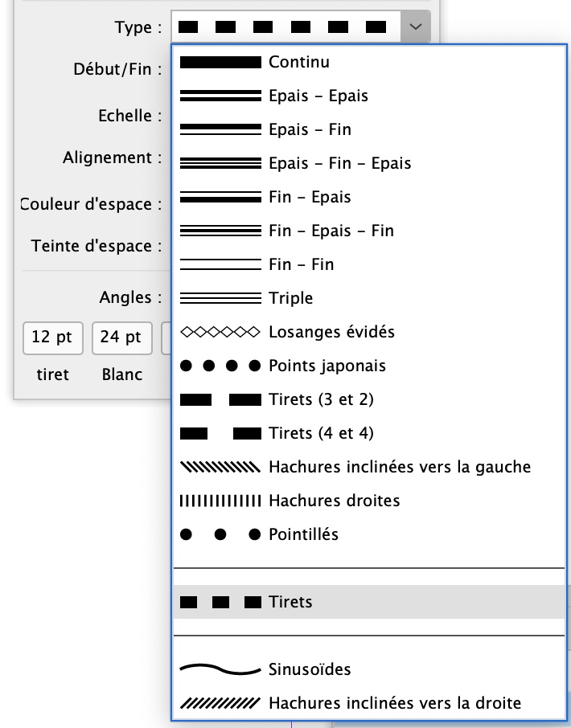This screenshot has height=728, width=571.
Task: Click the Blanc value field showing 24 pt
Action: tap(121, 338)
